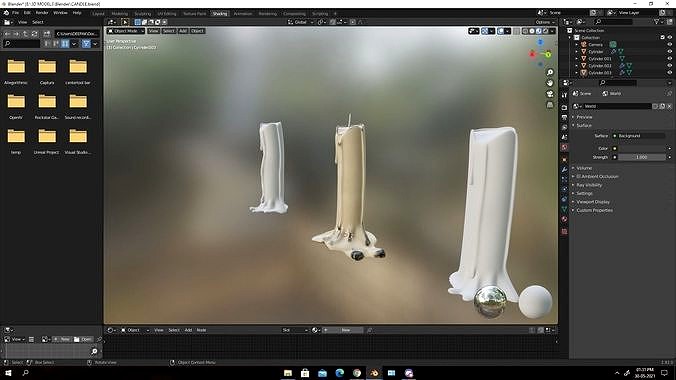
Task: Toggle the camera view gizmo
Action: 550,94
